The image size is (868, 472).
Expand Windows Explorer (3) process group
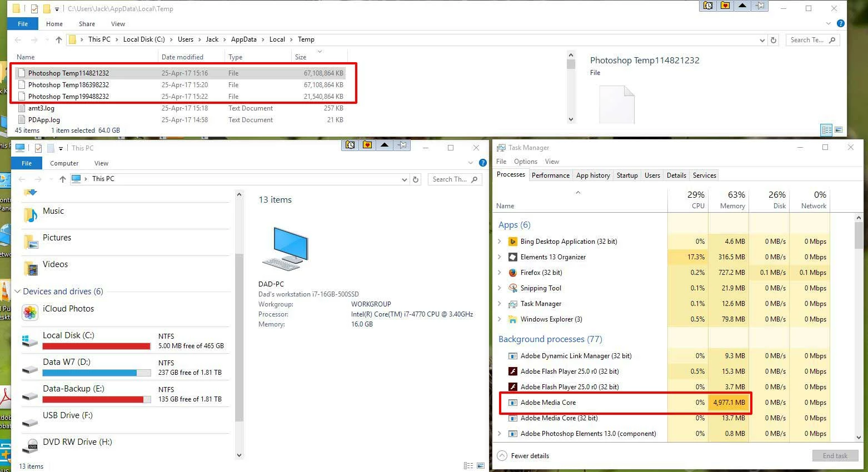tap(500, 319)
